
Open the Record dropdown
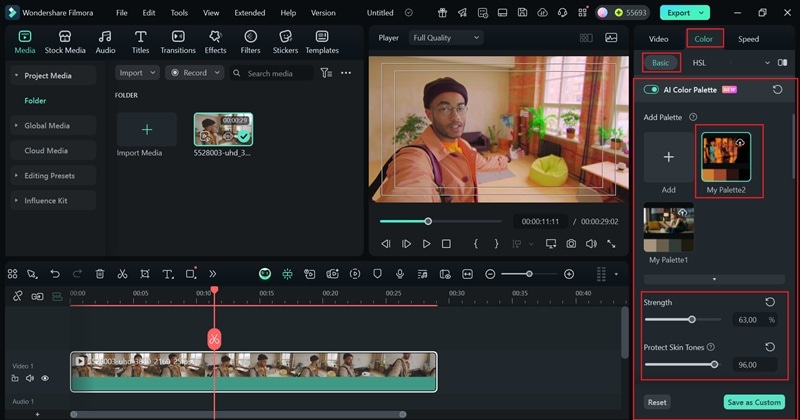[195, 73]
